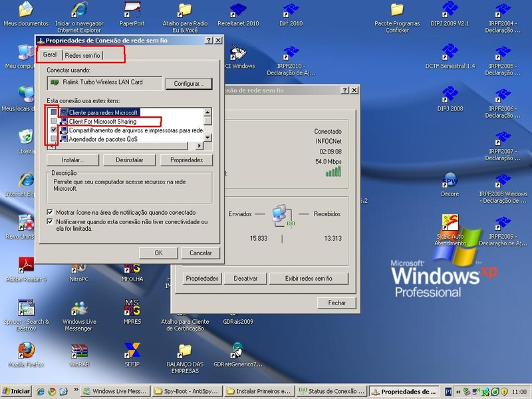Click the Desinstalar button
The height and width of the screenshot is (399, 532).
pyautogui.click(x=129, y=160)
